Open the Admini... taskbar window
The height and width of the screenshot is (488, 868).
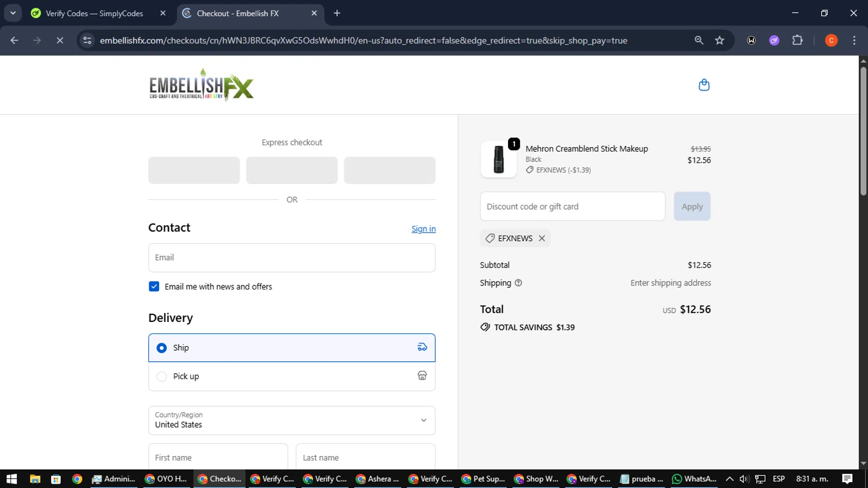(x=114, y=479)
